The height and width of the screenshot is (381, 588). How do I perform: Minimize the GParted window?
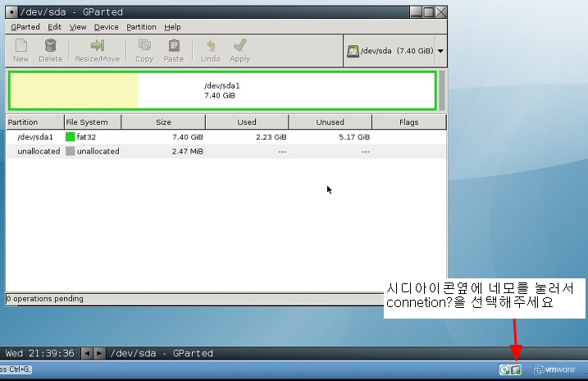416,12
